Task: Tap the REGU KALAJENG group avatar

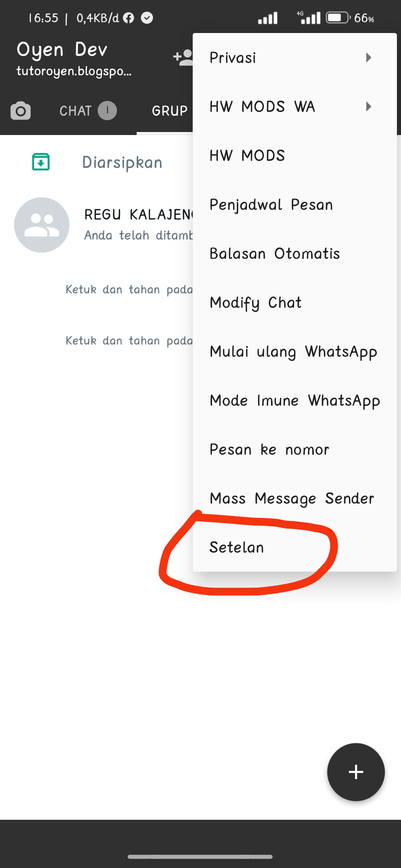Action: coord(42,225)
